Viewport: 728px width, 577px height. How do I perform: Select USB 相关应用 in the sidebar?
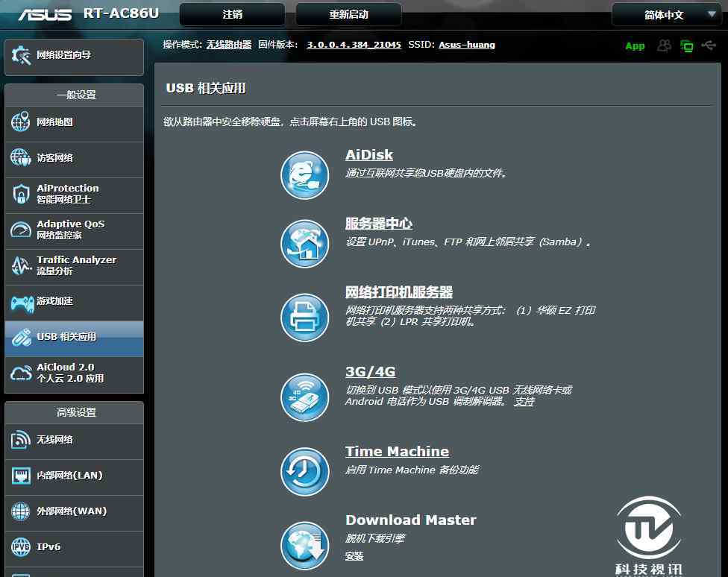[x=75, y=338]
